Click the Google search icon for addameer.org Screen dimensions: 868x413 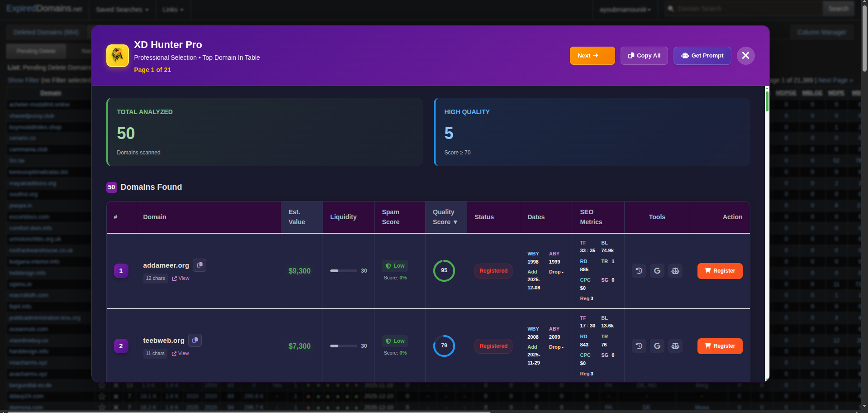point(657,270)
